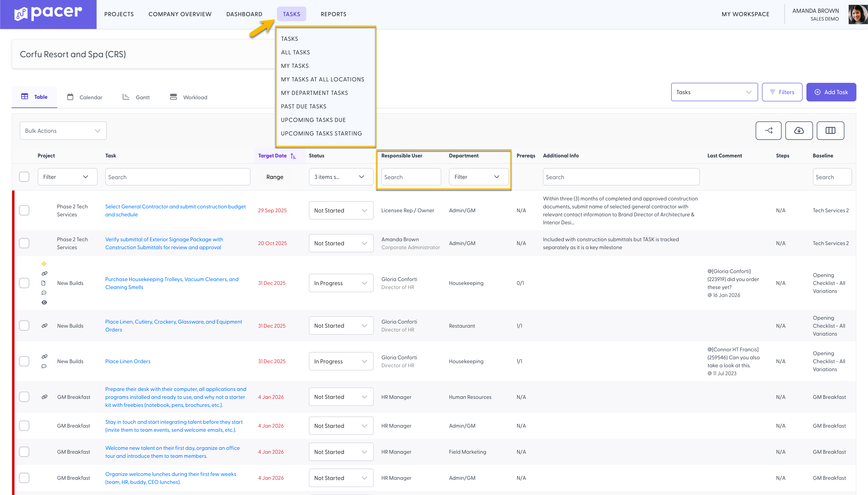
Task: Expand the Tasks view selector dropdown
Action: pos(714,92)
